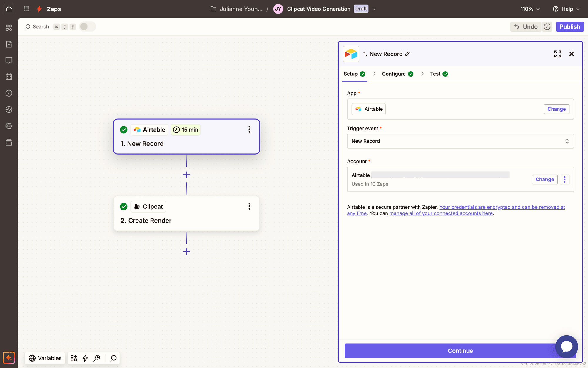Go to the home icon
This screenshot has width=588, height=368.
coord(9,9)
